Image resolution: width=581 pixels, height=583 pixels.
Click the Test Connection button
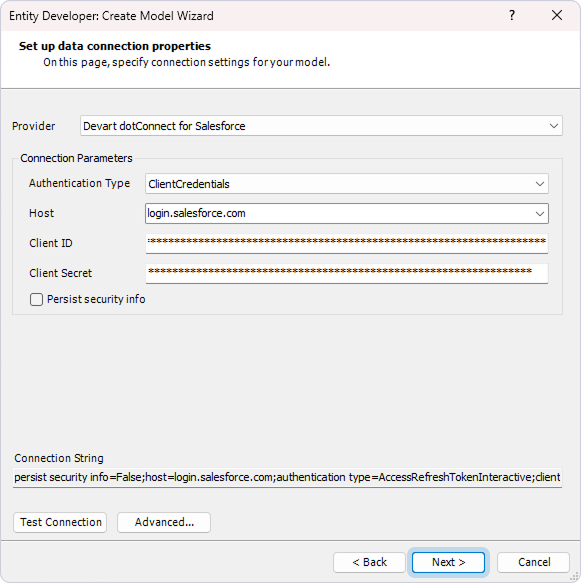pos(60,522)
